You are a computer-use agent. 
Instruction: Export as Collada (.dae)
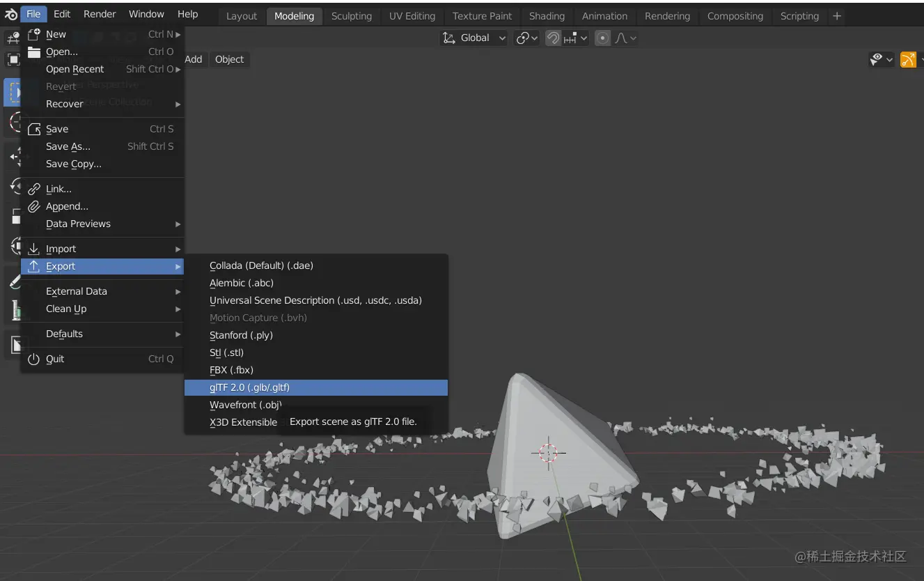coord(316,265)
